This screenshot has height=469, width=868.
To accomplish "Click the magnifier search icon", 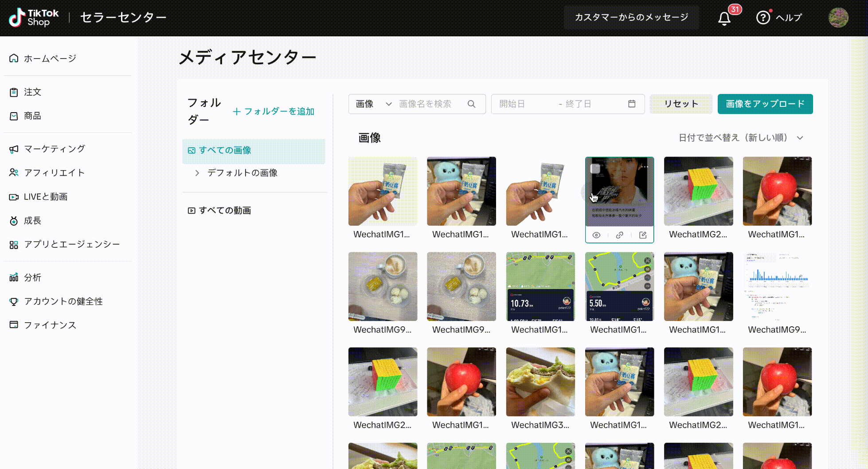I will (x=471, y=104).
